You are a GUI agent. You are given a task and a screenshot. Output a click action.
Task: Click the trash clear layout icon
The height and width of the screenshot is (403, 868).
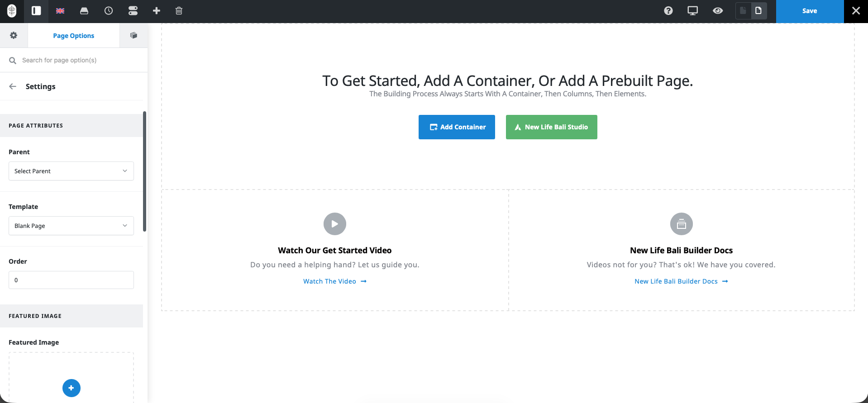pos(179,11)
